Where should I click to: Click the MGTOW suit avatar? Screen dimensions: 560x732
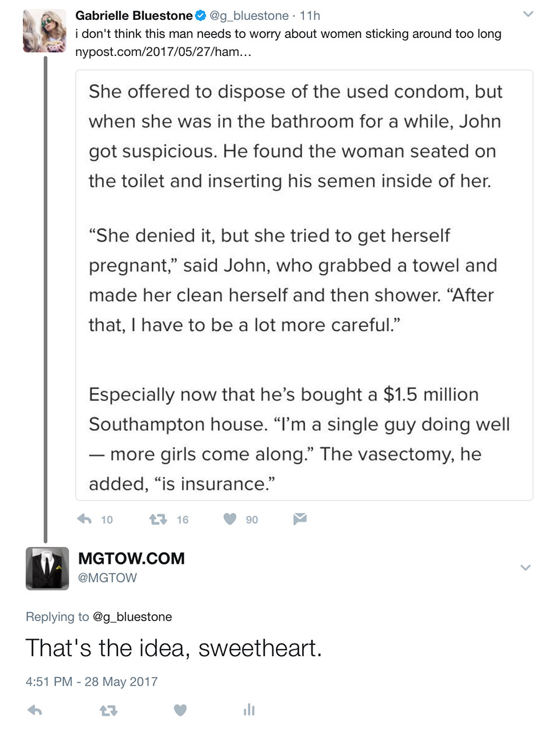[x=47, y=569]
